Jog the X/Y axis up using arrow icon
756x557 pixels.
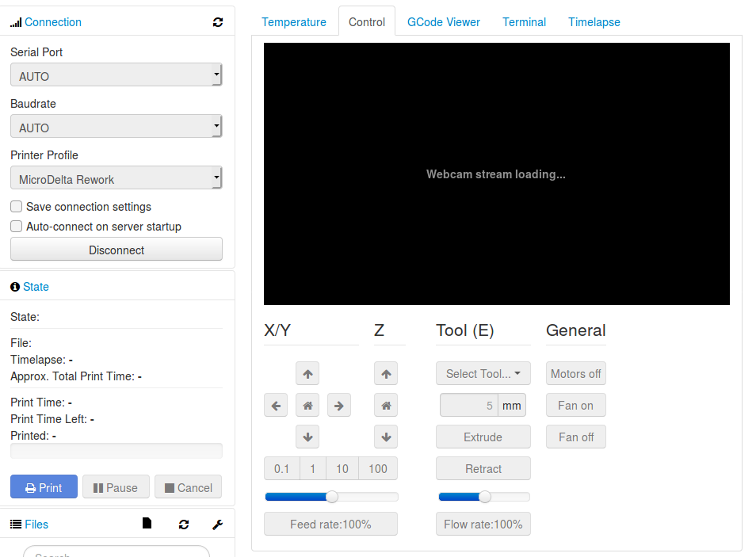point(307,373)
